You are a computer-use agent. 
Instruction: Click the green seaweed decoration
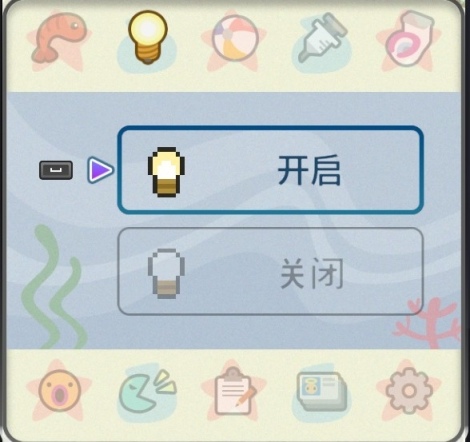pos(54,287)
